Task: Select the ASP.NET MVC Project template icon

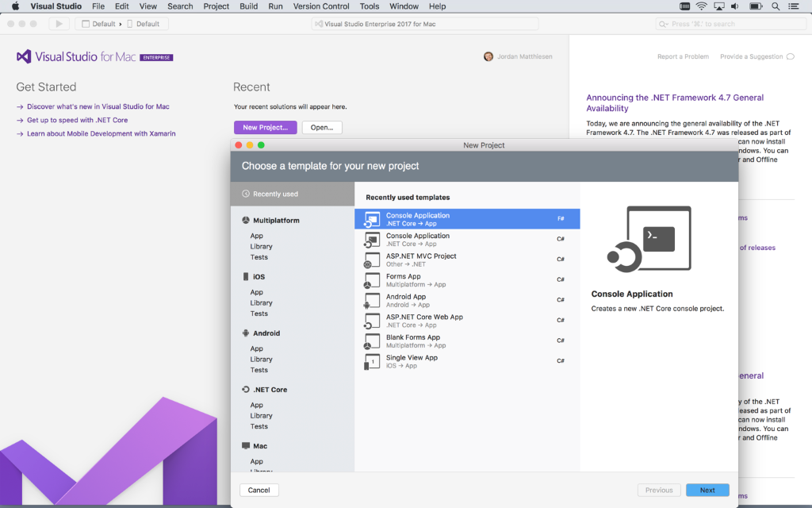Action: point(372,260)
